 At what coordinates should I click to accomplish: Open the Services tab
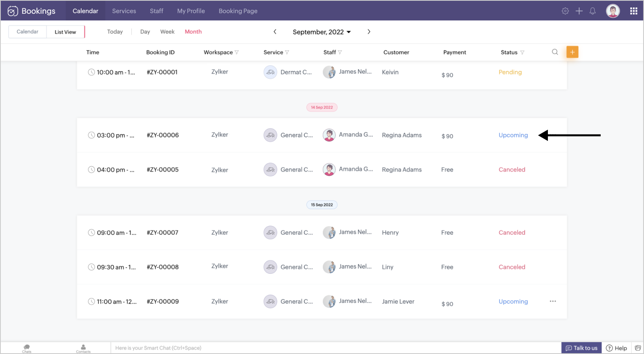click(x=124, y=11)
